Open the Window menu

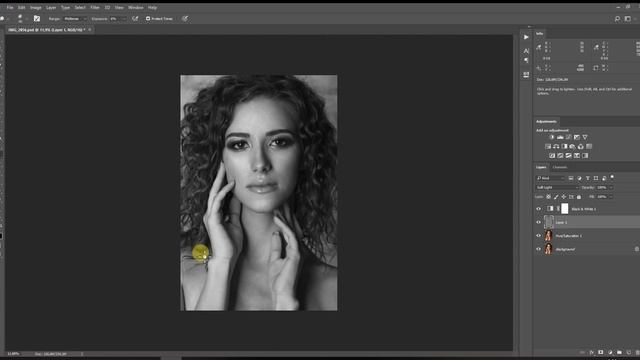coord(136,7)
